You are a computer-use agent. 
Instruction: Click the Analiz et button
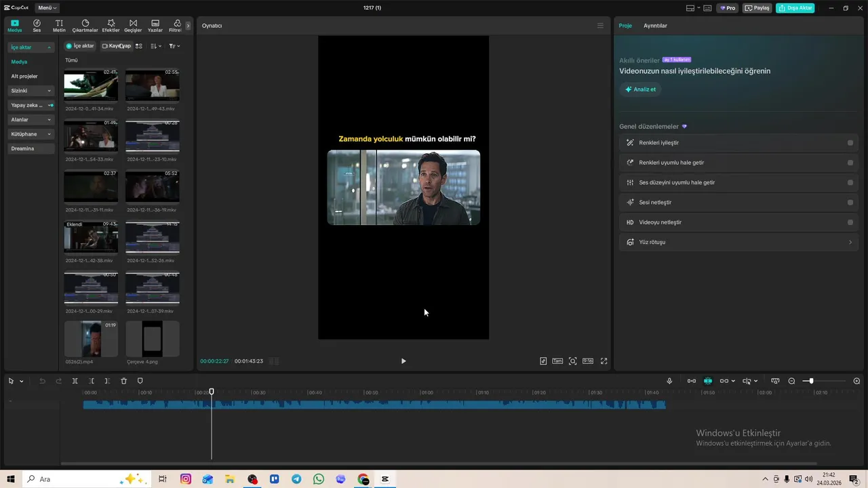(x=640, y=89)
